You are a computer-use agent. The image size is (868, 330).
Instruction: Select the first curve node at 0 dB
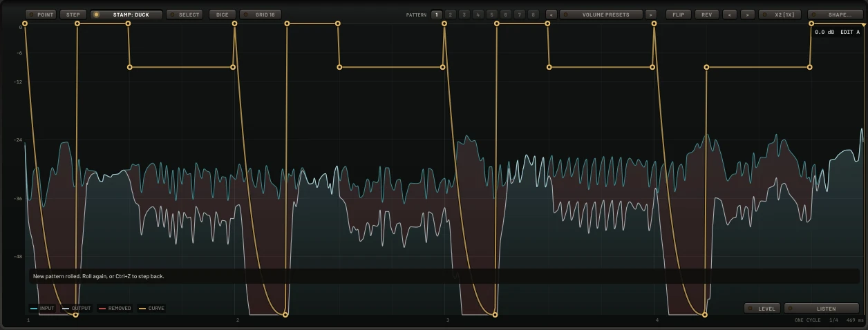24,23
